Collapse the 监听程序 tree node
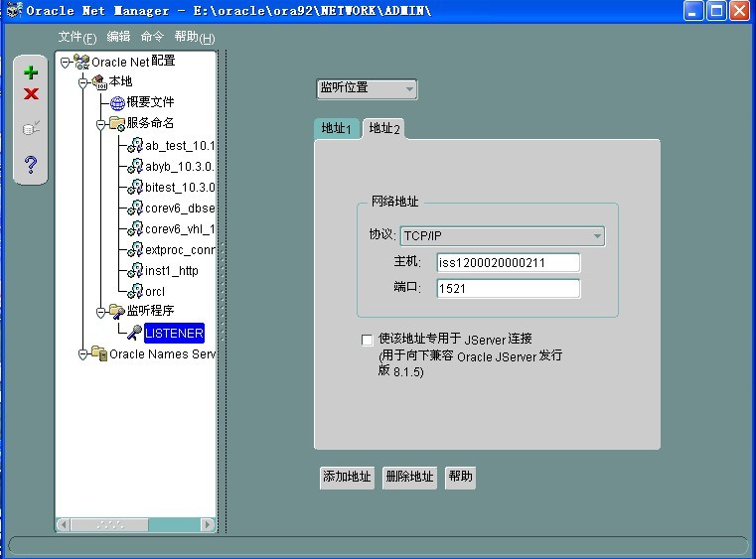Viewport: 756px width, 559px height. pos(100,313)
